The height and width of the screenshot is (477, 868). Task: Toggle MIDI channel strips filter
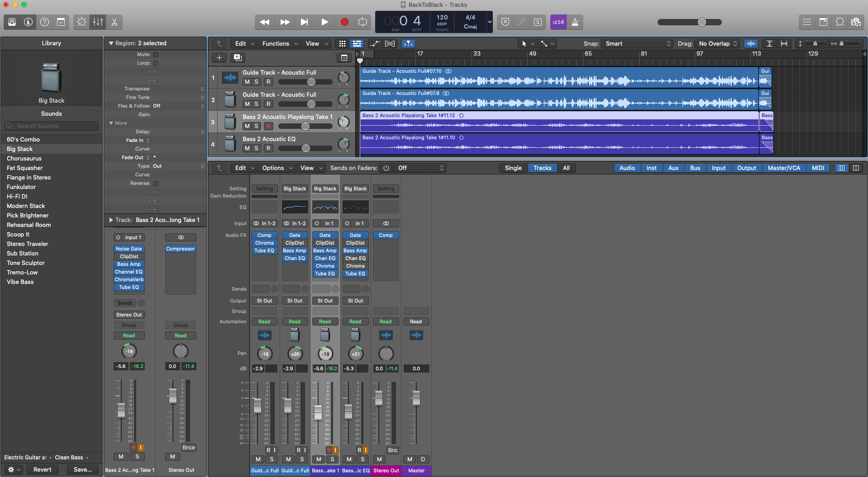818,168
